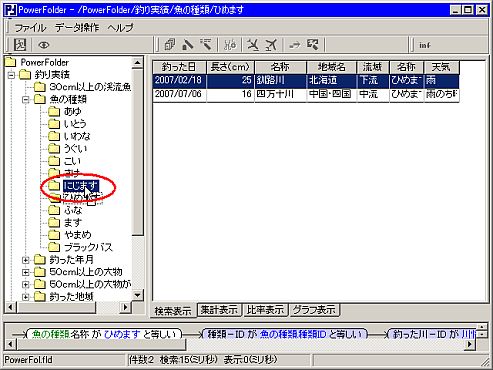493x370 pixels.
Task: Click the framed picture icon in left toolbar
Action: [20, 45]
